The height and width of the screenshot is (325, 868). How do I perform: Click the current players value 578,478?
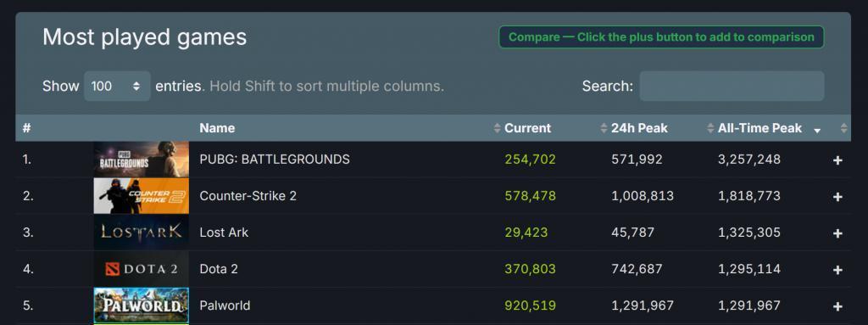tap(531, 196)
